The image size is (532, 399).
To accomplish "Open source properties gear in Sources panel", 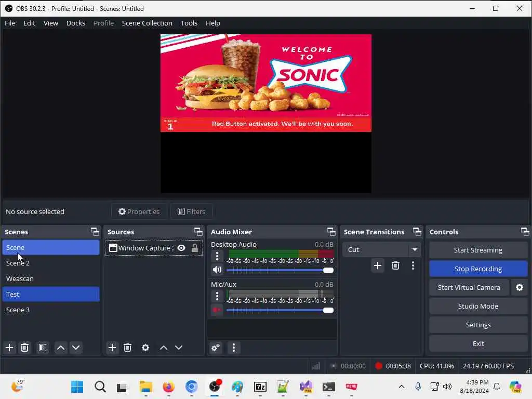I will click(x=145, y=348).
